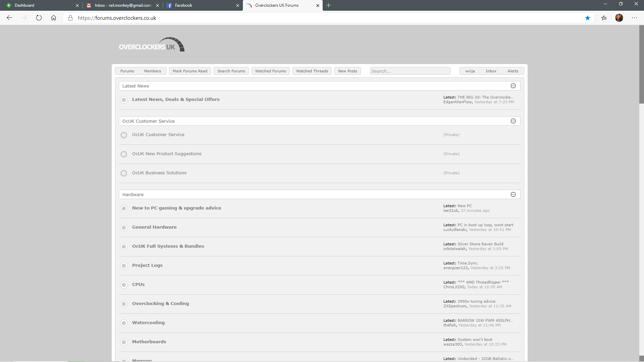Click the Mark Forums Read button
Screen dimensions: 644x362
(x=190, y=71)
